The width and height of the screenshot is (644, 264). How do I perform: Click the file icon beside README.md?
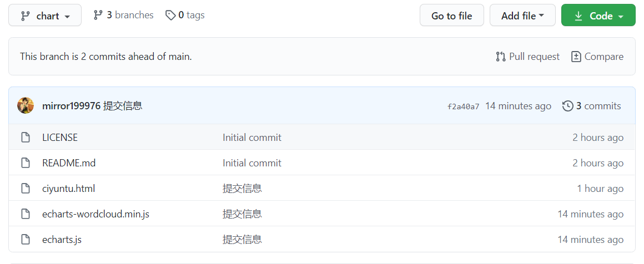pyautogui.click(x=26, y=163)
